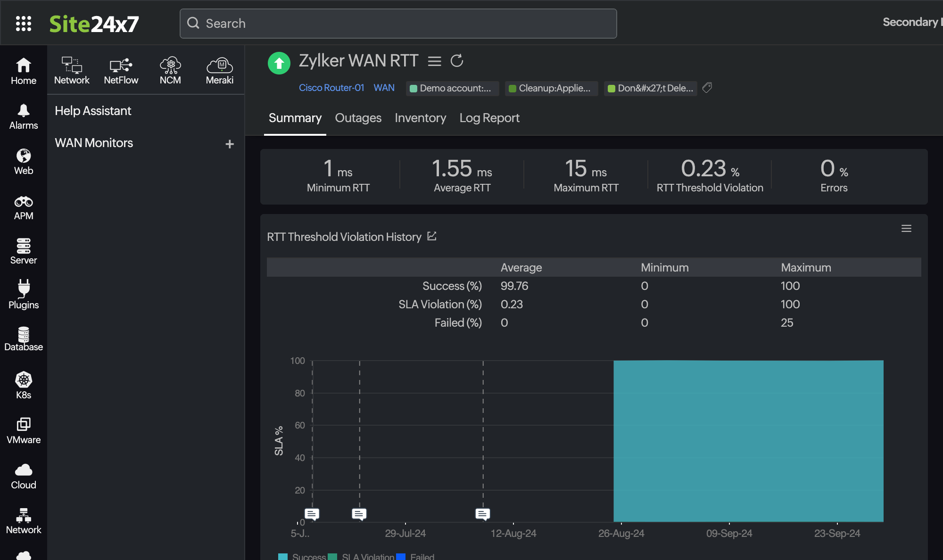Viewport: 943px width, 560px height.
Task: Open the Meraki monitoring icon
Action: tap(219, 70)
